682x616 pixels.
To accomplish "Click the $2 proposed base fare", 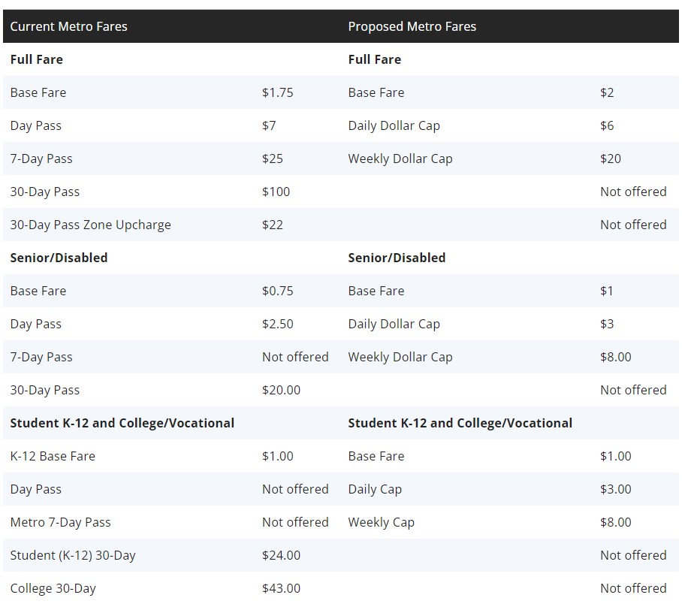I will 607,92.
